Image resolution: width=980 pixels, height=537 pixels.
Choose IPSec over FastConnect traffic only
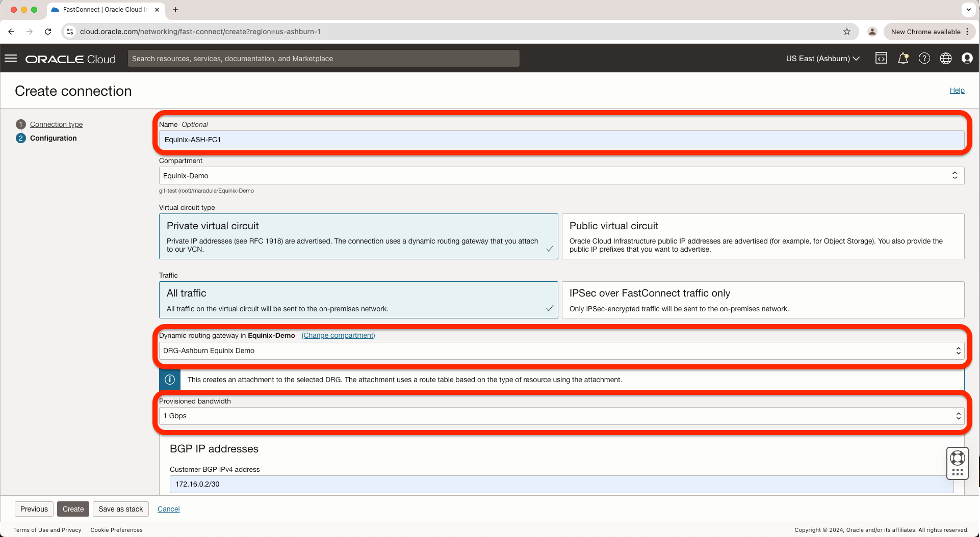[x=762, y=300]
